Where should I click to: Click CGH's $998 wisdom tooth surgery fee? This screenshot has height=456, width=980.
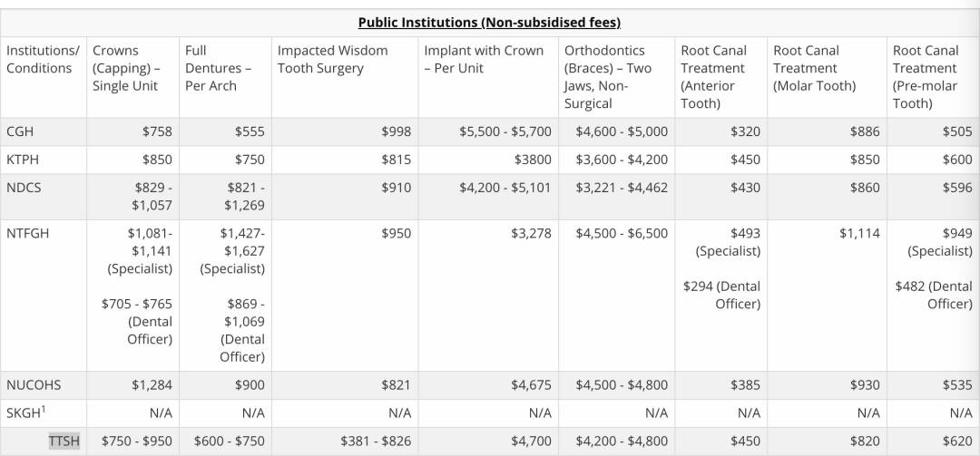[397, 131]
